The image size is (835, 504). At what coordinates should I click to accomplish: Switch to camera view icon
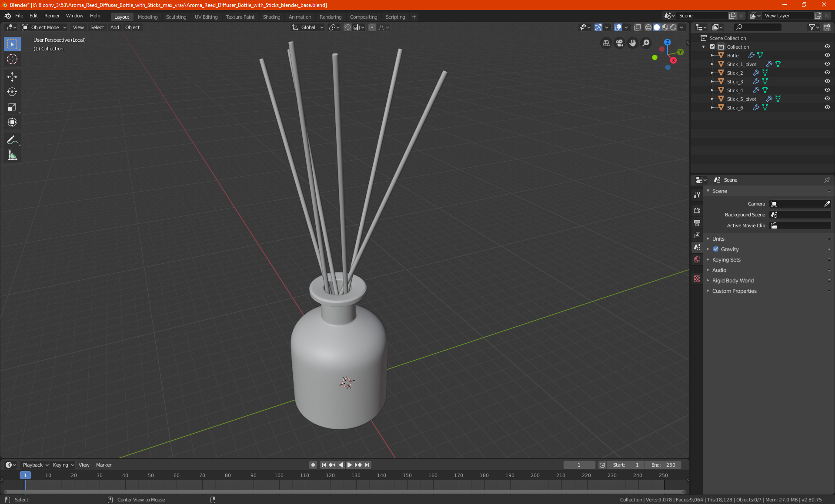click(619, 43)
